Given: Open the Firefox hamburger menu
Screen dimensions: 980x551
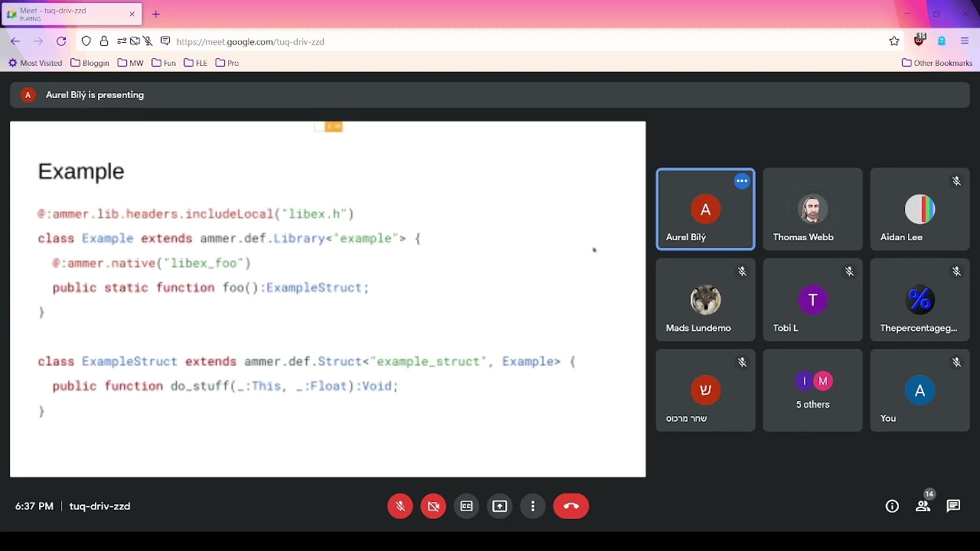Looking at the screenshot, I should [966, 42].
